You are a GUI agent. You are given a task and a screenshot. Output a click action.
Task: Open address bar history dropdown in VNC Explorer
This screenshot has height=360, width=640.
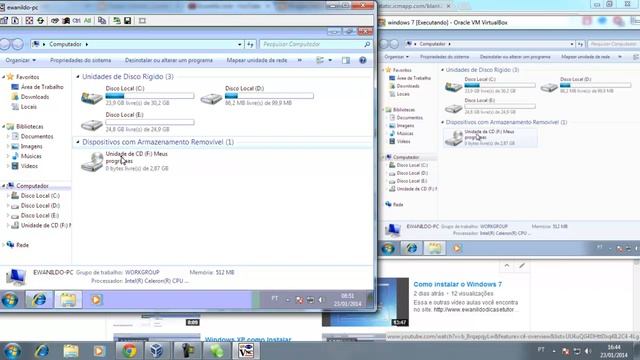tap(240, 44)
